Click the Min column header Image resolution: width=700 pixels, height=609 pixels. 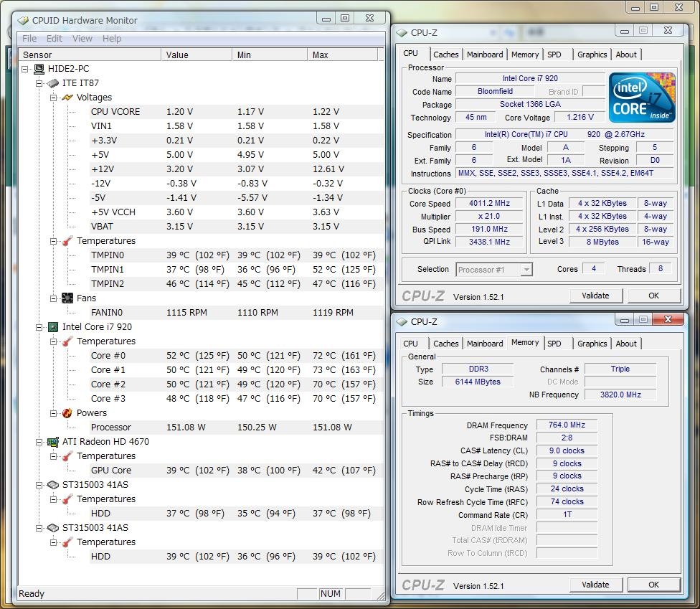pos(270,55)
